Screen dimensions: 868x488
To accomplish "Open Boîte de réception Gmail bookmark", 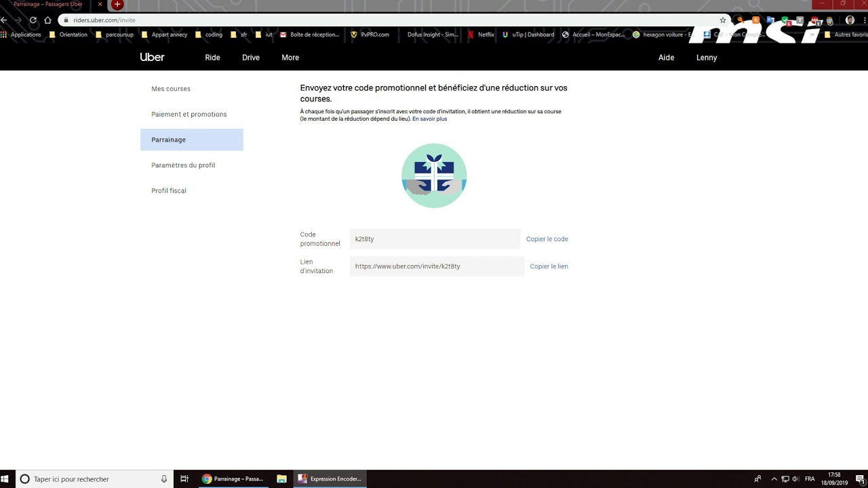I will [x=310, y=35].
